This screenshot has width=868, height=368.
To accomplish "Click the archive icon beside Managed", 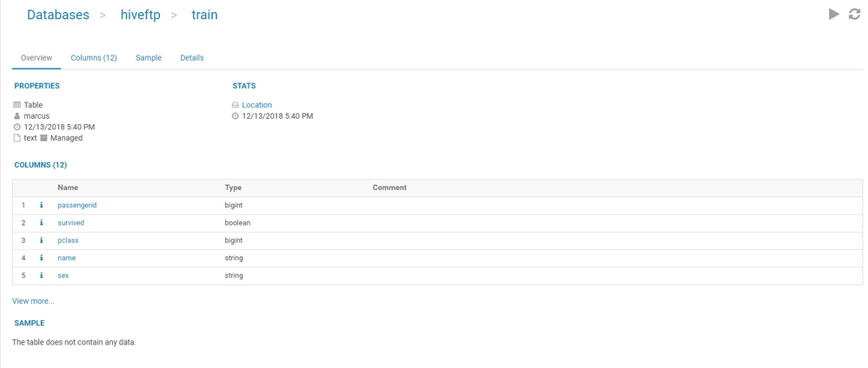I will click(43, 138).
